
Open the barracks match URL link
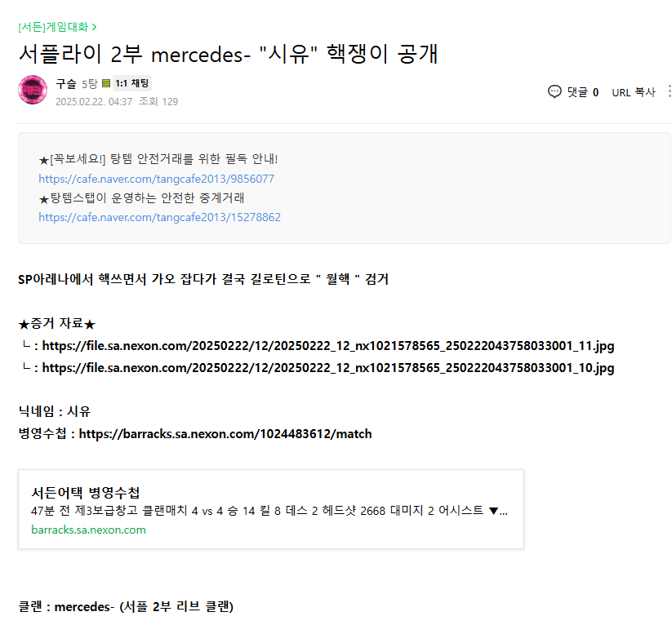(x=225, y=434)
